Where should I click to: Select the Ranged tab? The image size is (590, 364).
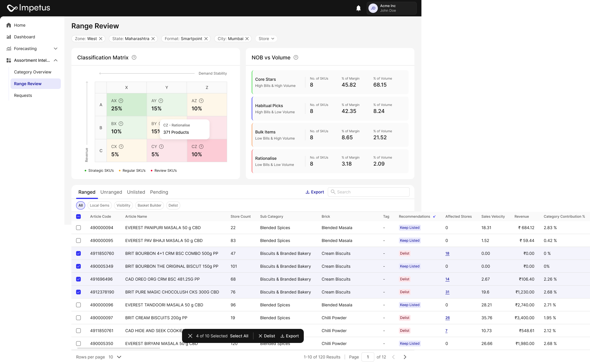coord(87,192)
